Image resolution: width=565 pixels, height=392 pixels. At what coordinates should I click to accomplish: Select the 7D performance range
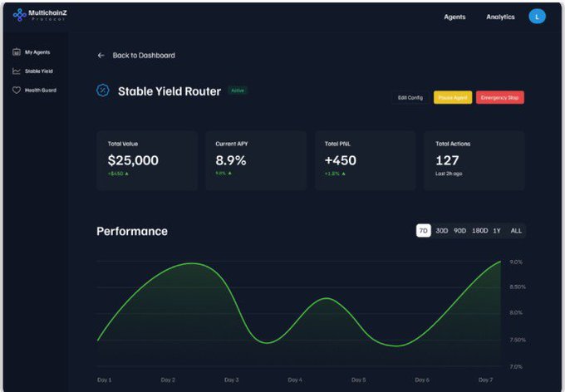coord(424,231)
